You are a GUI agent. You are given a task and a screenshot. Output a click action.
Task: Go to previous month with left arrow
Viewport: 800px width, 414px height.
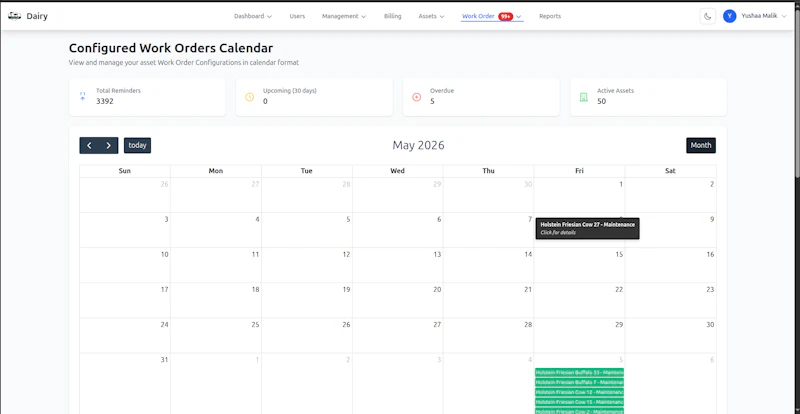coord(89,145)
